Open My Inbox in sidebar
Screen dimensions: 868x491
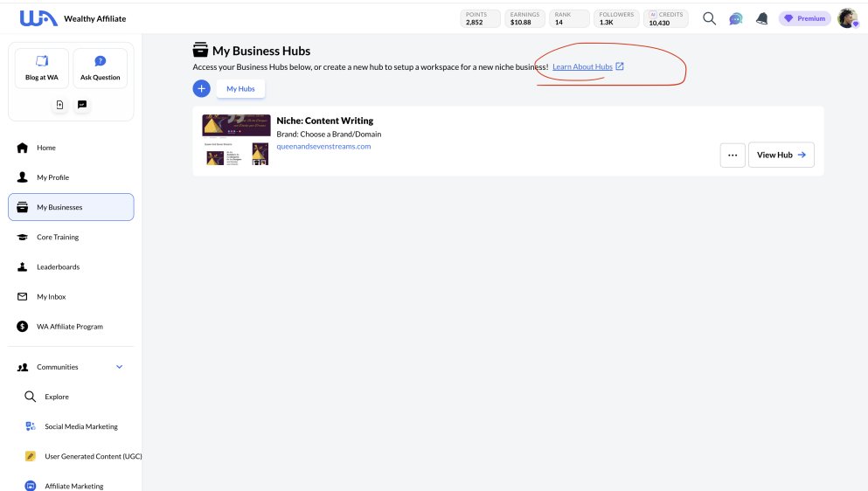(x=71, y=297)
